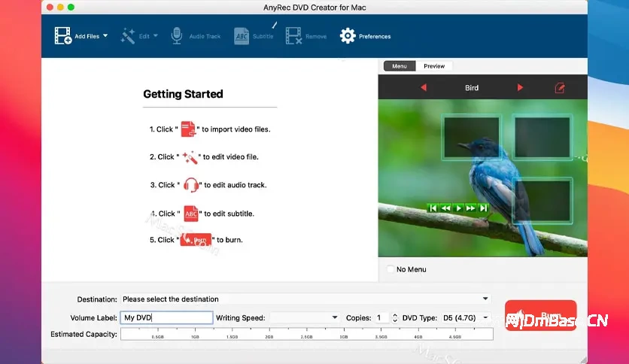Enable the No Menu checkbox
Screen dimensions: 629x364
tap(390, 269)
